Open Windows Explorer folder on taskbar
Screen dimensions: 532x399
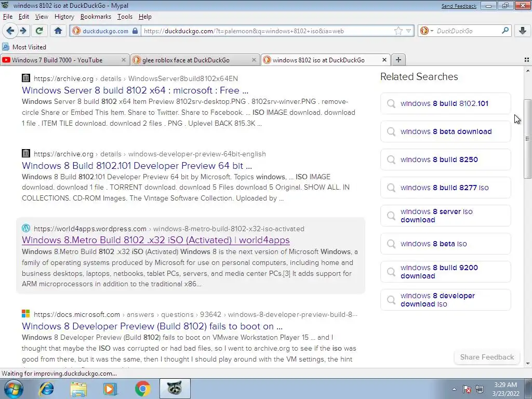point(78,389)
